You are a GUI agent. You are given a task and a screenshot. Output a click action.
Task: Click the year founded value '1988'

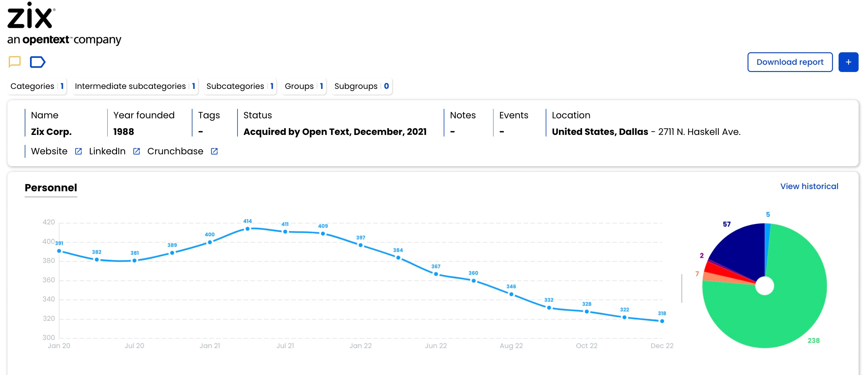tap(124, 132)
